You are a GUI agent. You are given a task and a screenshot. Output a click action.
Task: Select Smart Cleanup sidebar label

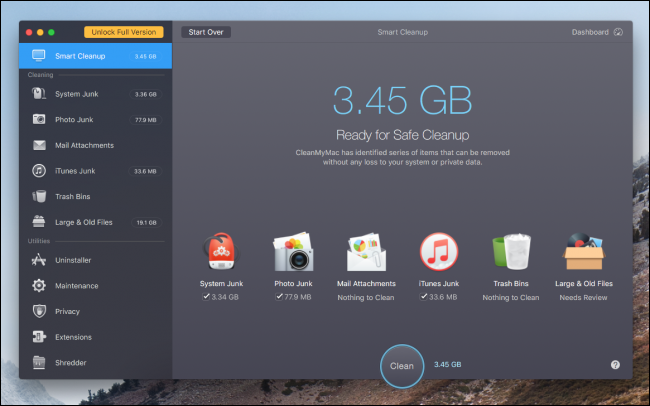tap(80, 56)
